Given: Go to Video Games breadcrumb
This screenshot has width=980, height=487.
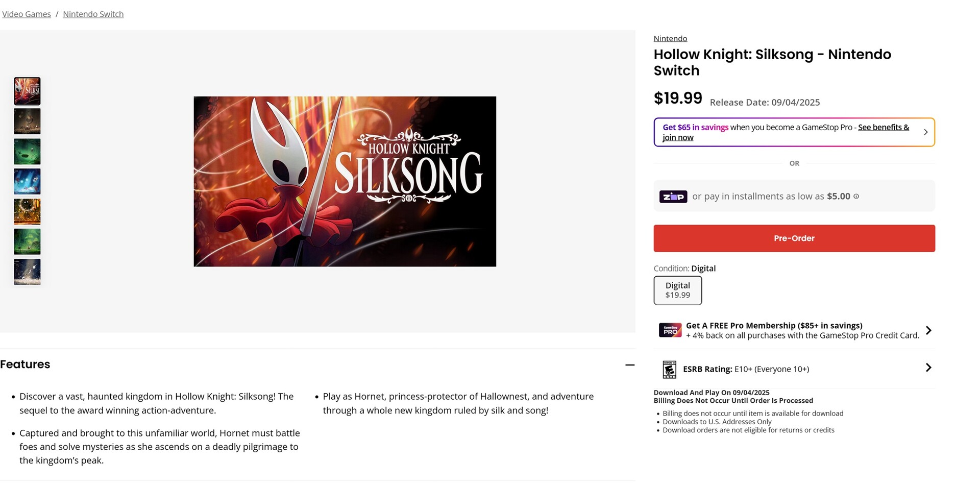Looking at the screenshot, I should click(27, 14).
